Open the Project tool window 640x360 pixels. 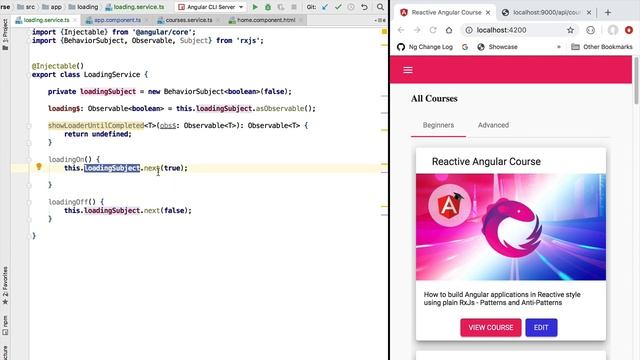(x=5, y=35)
